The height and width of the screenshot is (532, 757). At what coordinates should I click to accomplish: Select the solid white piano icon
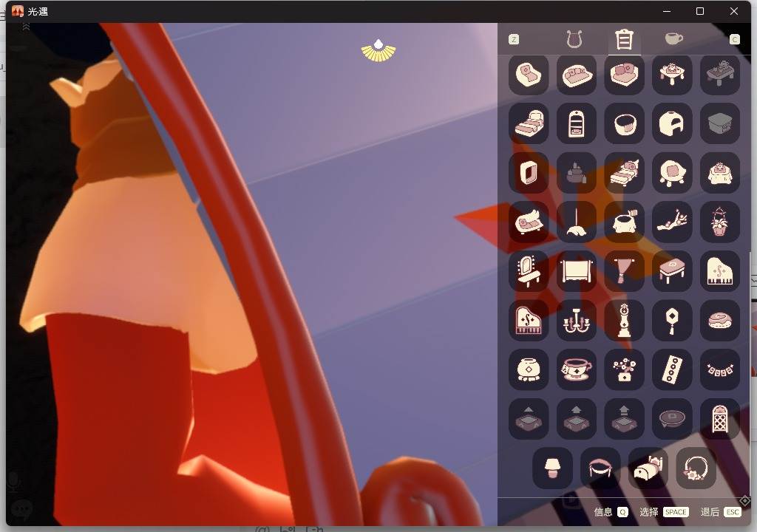point(720,271)
